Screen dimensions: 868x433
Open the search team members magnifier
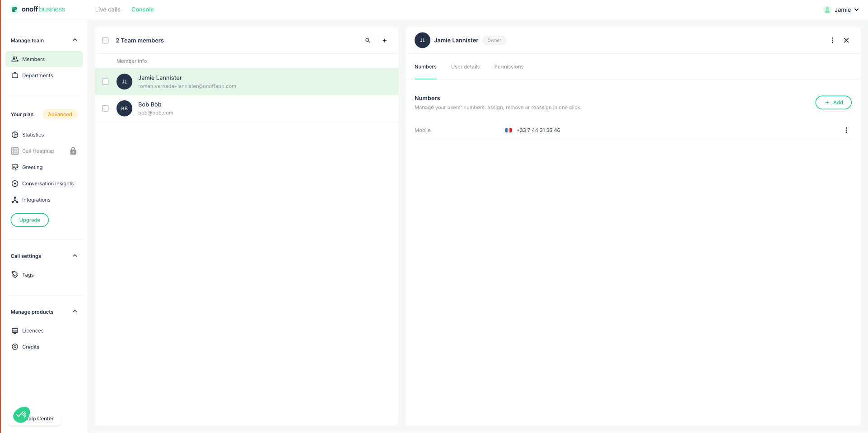click(x=368, y=41)
